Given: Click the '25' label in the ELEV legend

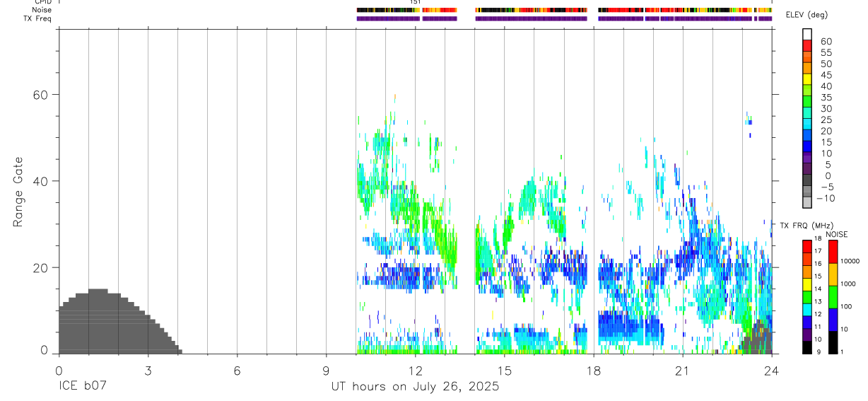Looking at the screenshot, I should pyautogui.click(x=826, y=120).
